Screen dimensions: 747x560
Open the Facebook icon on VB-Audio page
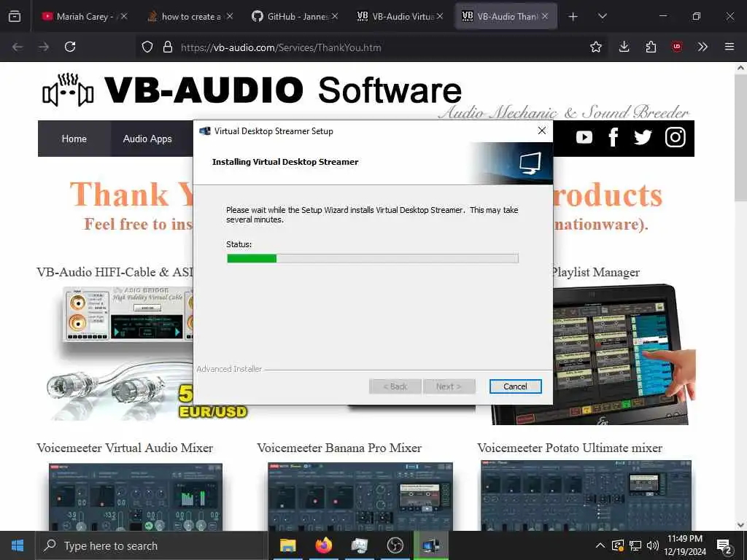(x=614, y=138)
